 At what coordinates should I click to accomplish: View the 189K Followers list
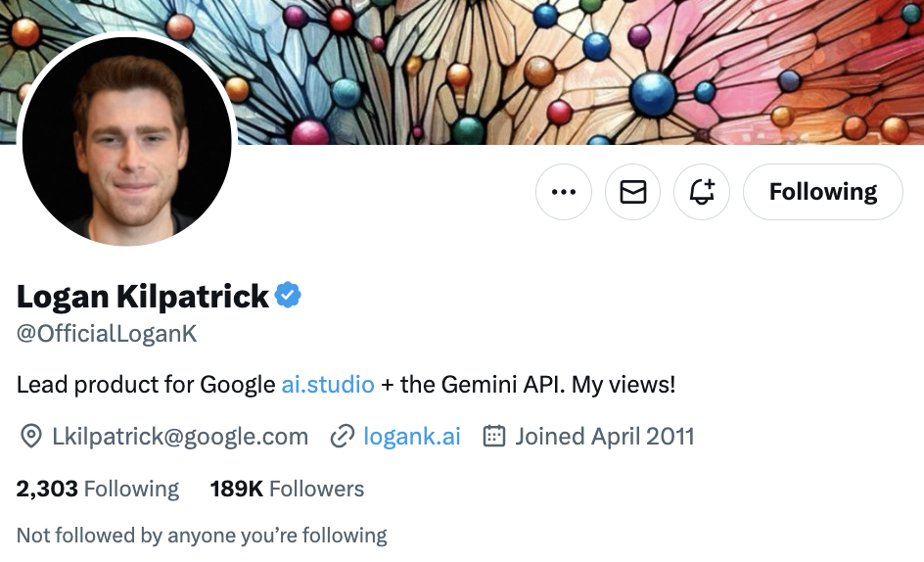click(287, 489)
